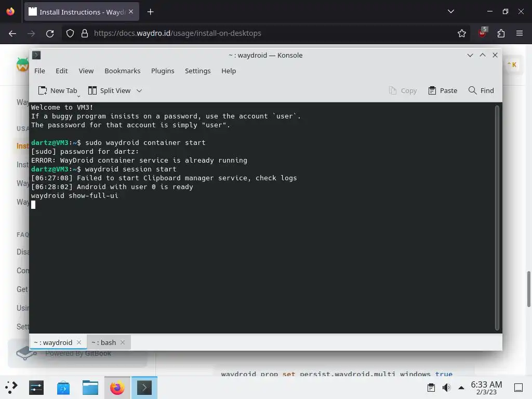Viewport: 532px width, 399px height.
Task: Expand the Split View dropdown arrow
Action: click(x=139, y=90)
